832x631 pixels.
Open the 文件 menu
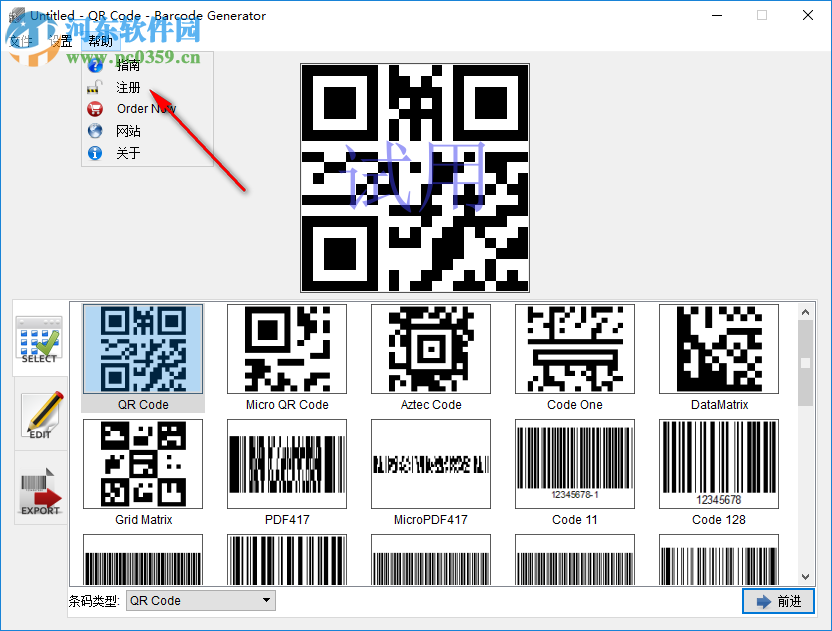click(x=22, y=40)
